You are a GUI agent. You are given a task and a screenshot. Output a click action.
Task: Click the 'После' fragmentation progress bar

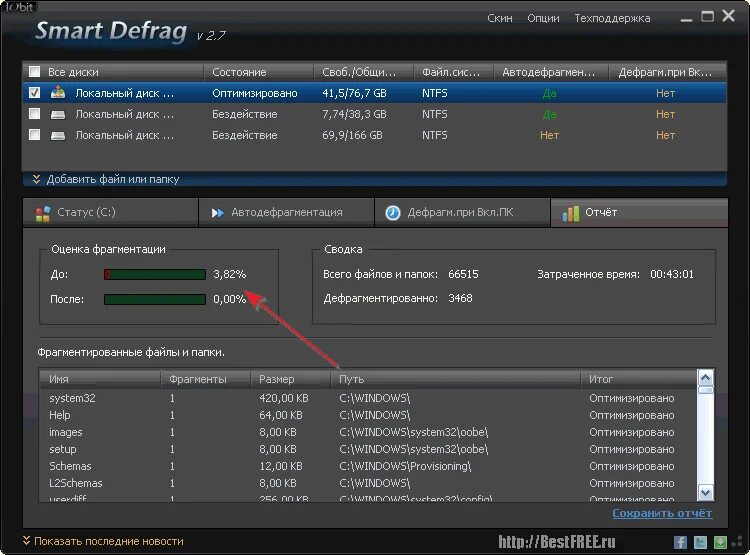(155, 299)
